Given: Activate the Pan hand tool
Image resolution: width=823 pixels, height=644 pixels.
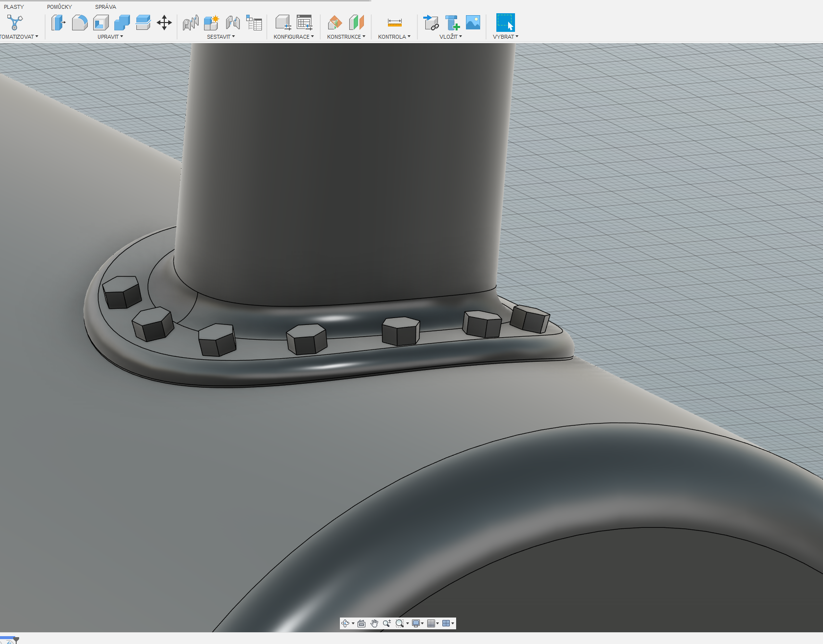Looking at the screenshot, I should pos(374,623).
